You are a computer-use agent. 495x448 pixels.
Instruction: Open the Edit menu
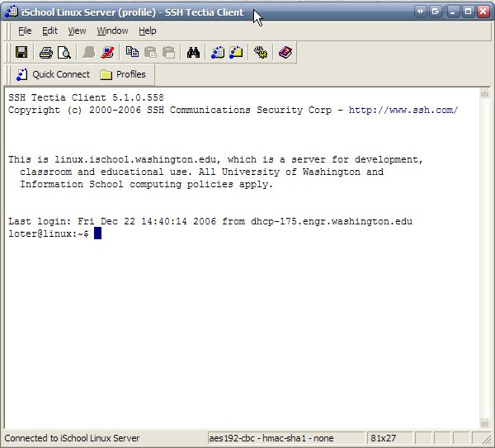point(49,31)
